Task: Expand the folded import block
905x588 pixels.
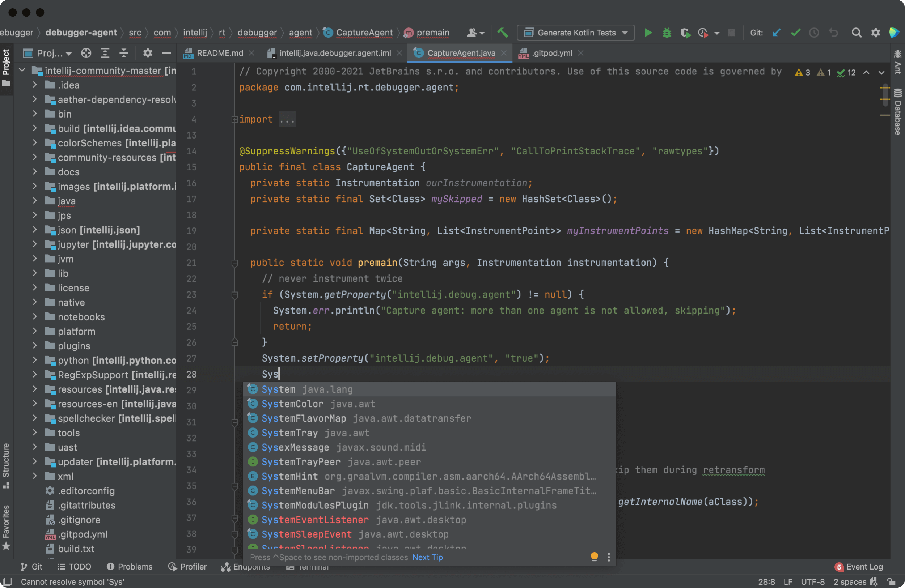Action: (x=234, y=119)
